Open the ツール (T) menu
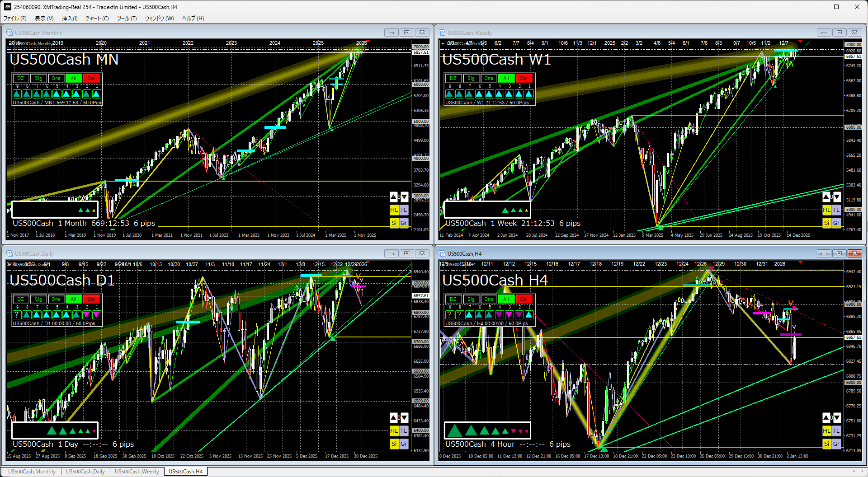 tap(127, 19)
